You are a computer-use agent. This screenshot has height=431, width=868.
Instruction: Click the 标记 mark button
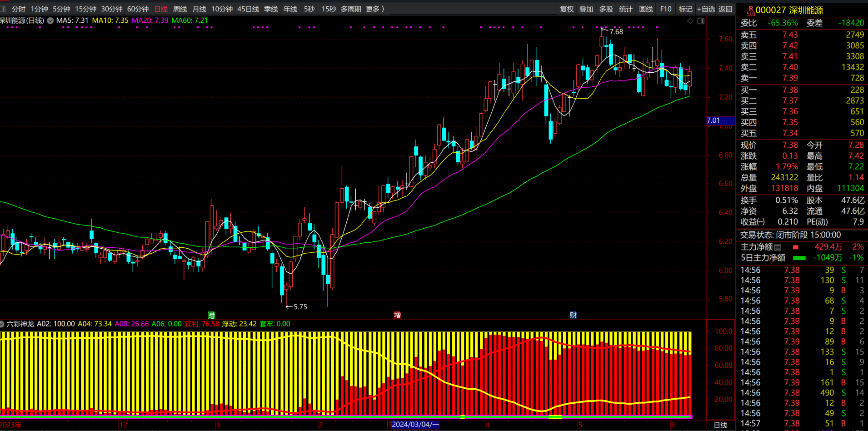tap(685, 9)
